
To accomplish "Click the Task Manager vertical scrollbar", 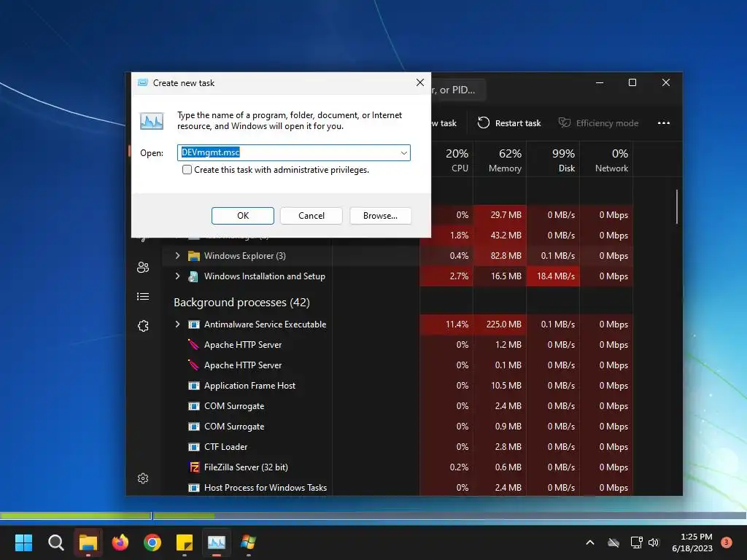I will [x=676, y=206].
